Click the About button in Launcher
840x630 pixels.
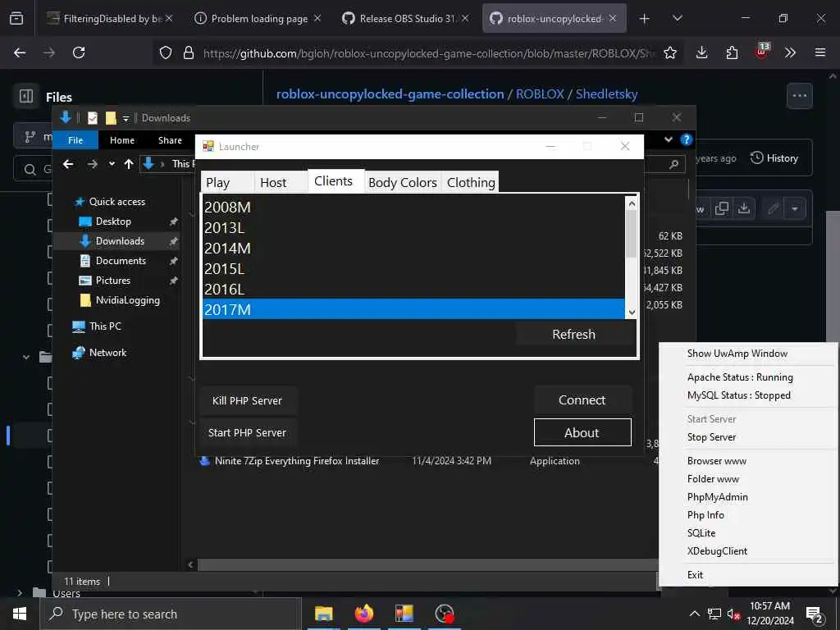582,432
